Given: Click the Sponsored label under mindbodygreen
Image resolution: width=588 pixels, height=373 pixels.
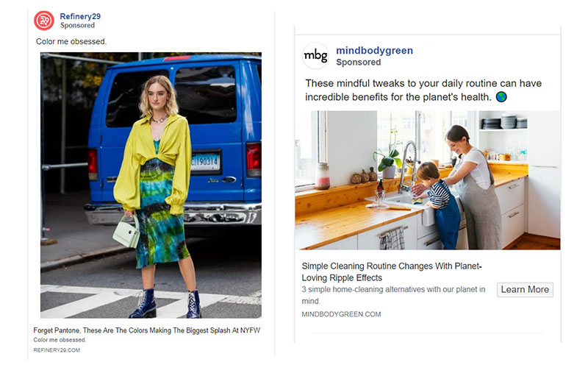Looking at the screenshot, I should (358, 63).
